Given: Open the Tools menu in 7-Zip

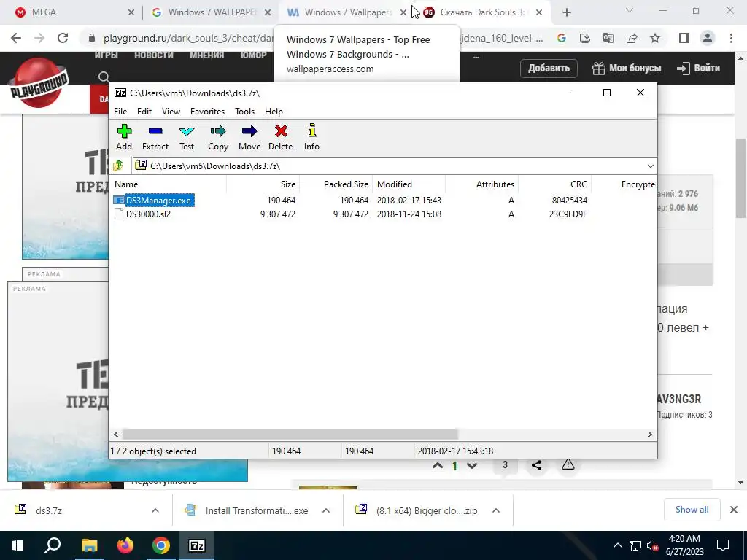Looking at the screenshot, I should point(245,112).
